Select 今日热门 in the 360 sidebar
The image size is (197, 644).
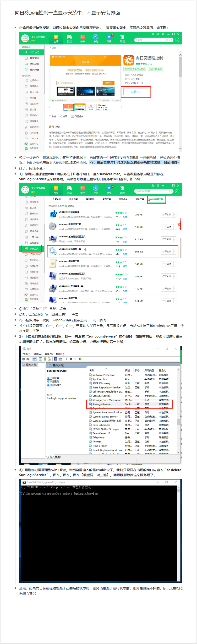pos(32,52)
